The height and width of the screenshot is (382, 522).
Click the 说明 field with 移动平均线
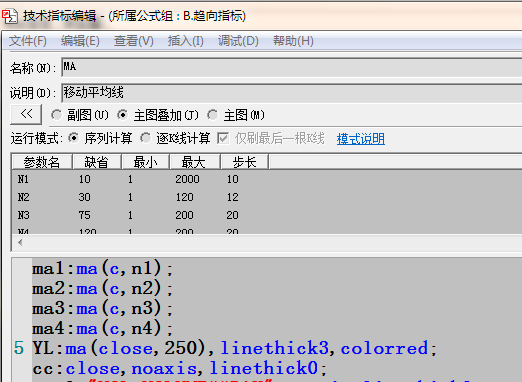click(x=292, y=93)
